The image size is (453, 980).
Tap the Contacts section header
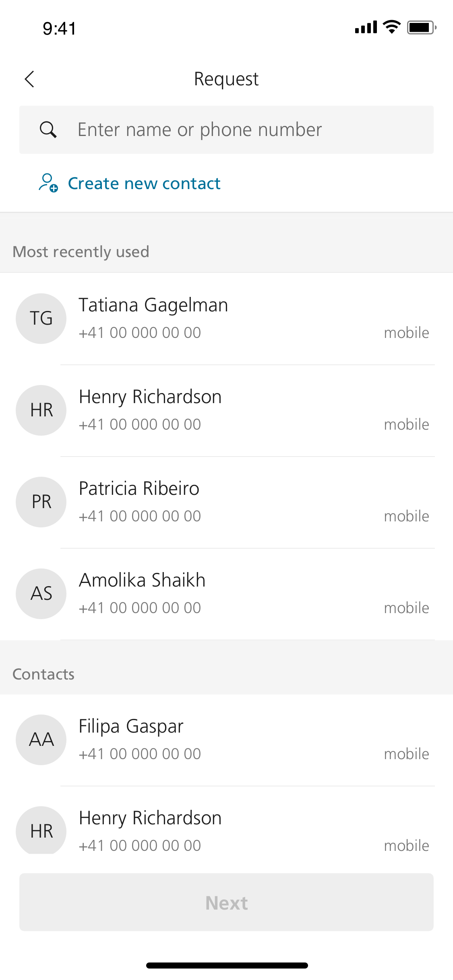click(x=43, y=674)
